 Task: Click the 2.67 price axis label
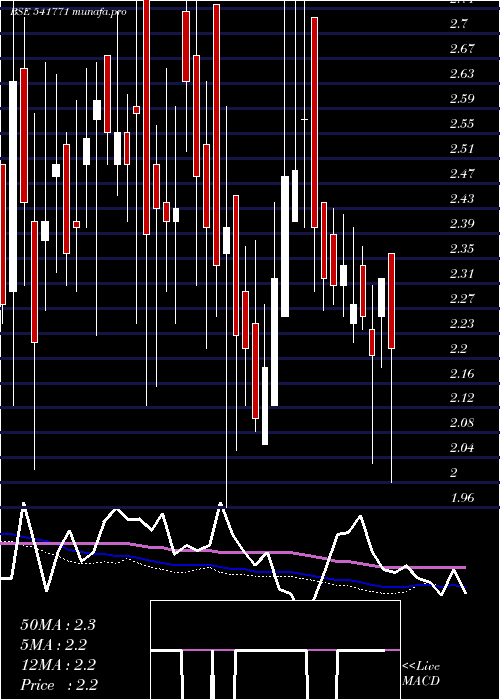[x=462, y=48]
